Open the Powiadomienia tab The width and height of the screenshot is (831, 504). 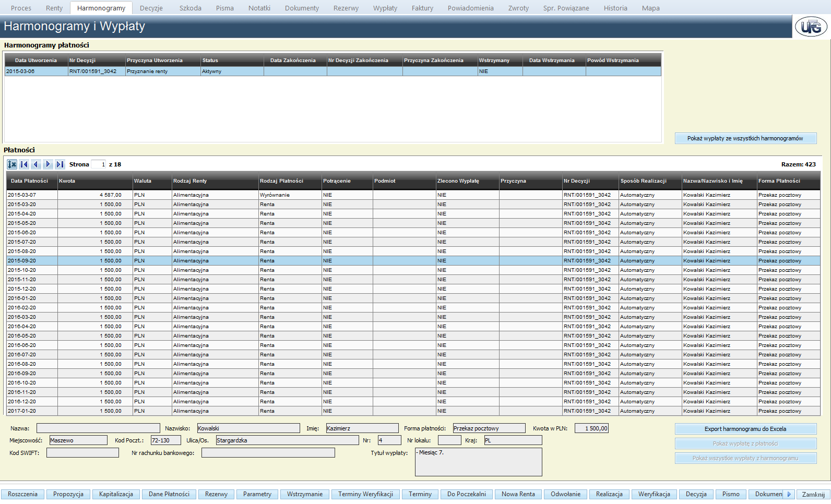[471, 8]
